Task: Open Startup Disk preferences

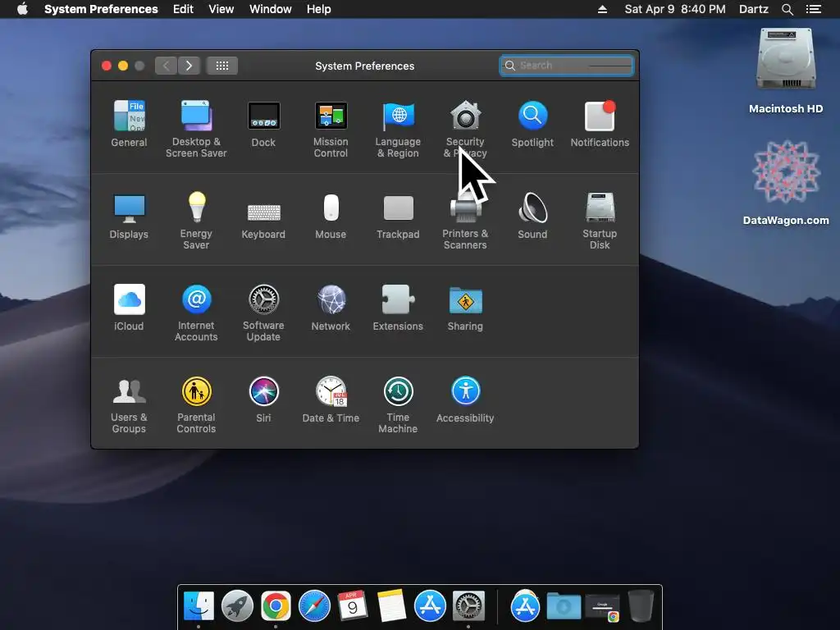Action: pos(600,221)
